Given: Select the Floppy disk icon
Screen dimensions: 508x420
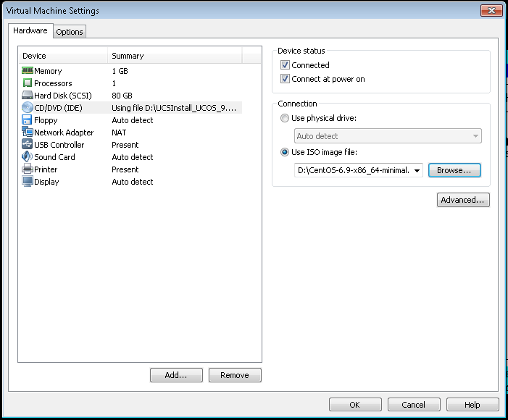Looking at the screenshot, I should pos(27,119).
